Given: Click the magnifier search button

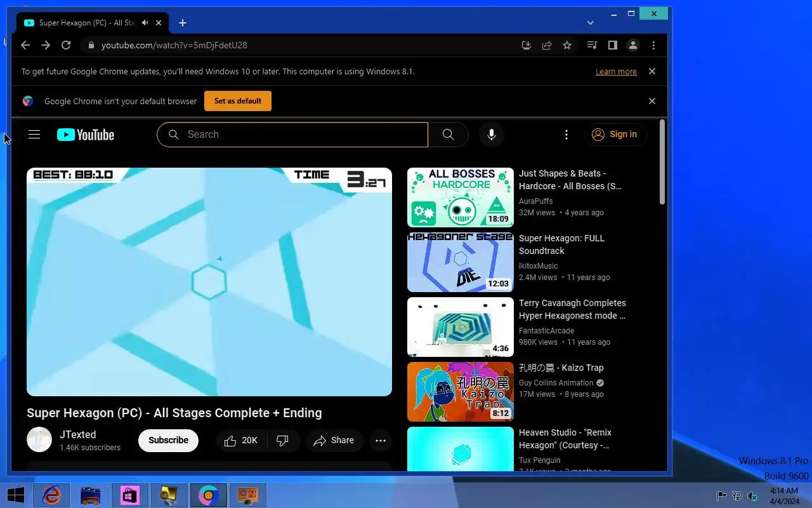Looking at the screenshot, I should [x=448, y=135].
